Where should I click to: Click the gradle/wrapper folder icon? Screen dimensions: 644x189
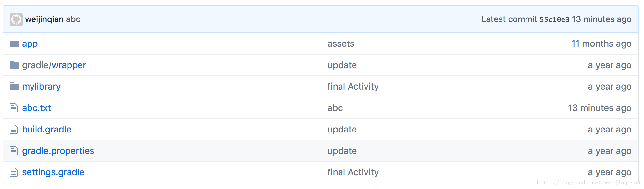(14, 65)
